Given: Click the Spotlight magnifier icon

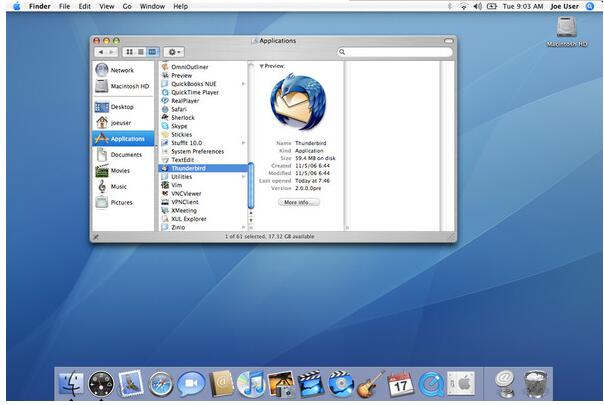Looking at the screenshot, I should coord(589,6).
